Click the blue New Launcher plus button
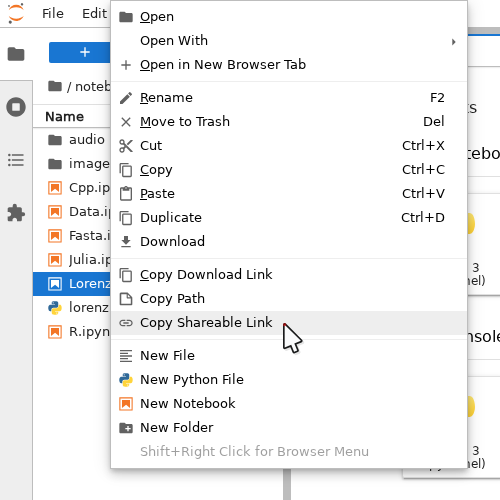Viewport: 500px width, 500px height. pyautogui.click(x=80, y=52)
